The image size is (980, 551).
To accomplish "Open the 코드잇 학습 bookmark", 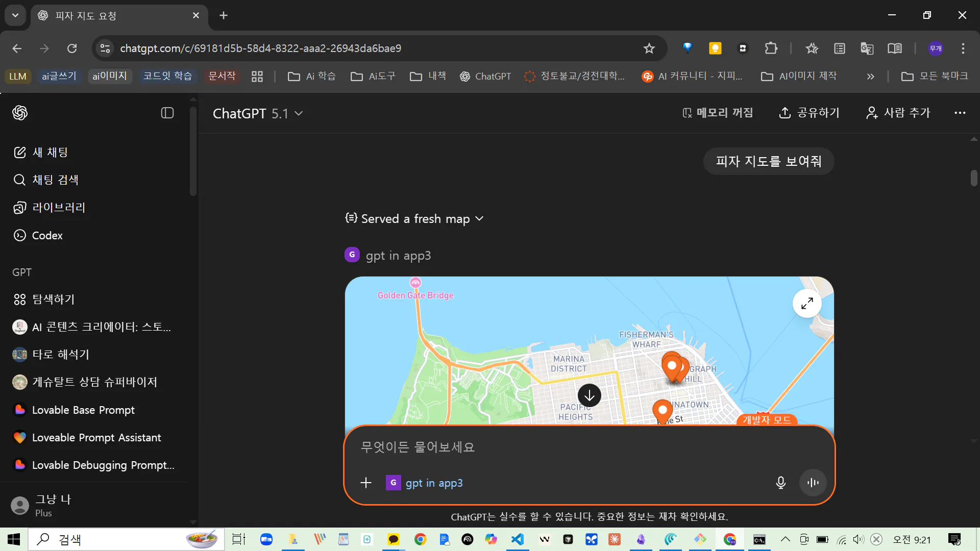I will [167, 76].
